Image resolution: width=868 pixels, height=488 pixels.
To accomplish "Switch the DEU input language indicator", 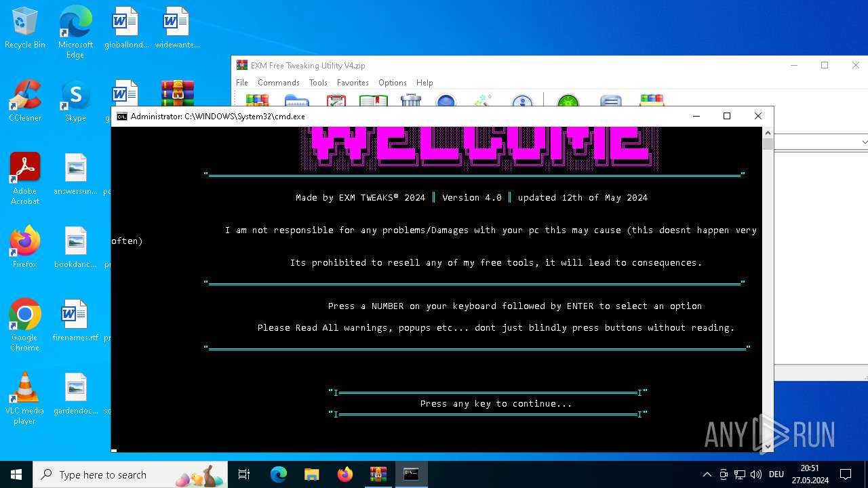I will (x=776, y=474).
